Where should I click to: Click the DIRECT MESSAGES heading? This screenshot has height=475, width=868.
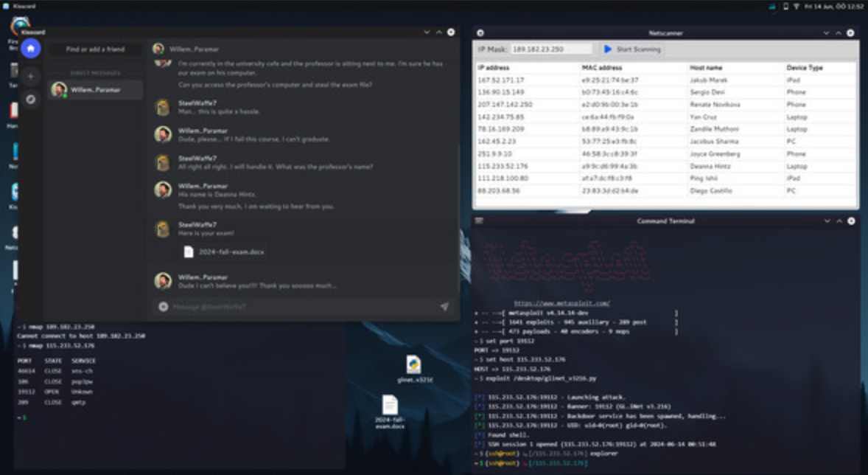[x=95, y=73]
